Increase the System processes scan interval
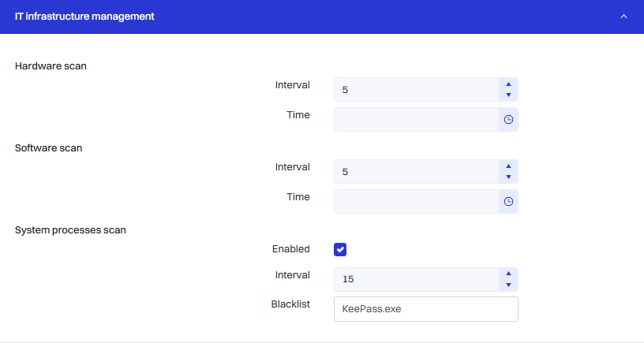Viewport: 644px width, 343px height. [508, 274]
